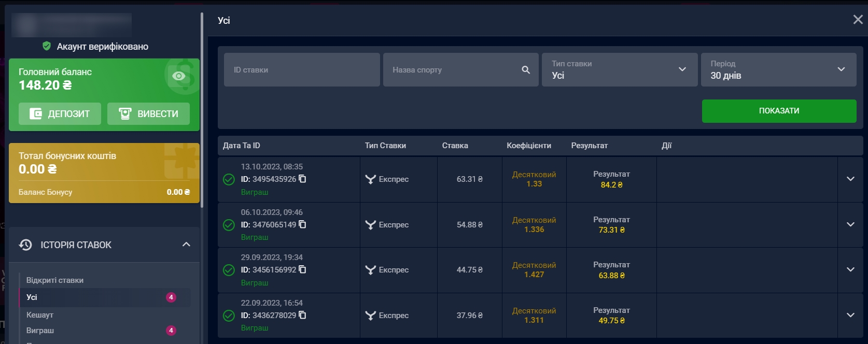This screenshot has width=868, height=344.
Task: Open the Тип ставки dropdown
Action: click(x=619, y=70)
